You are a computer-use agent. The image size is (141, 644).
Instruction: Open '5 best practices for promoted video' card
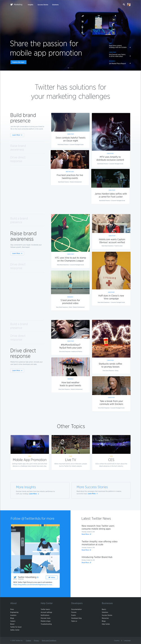click(x=70, y=290)
